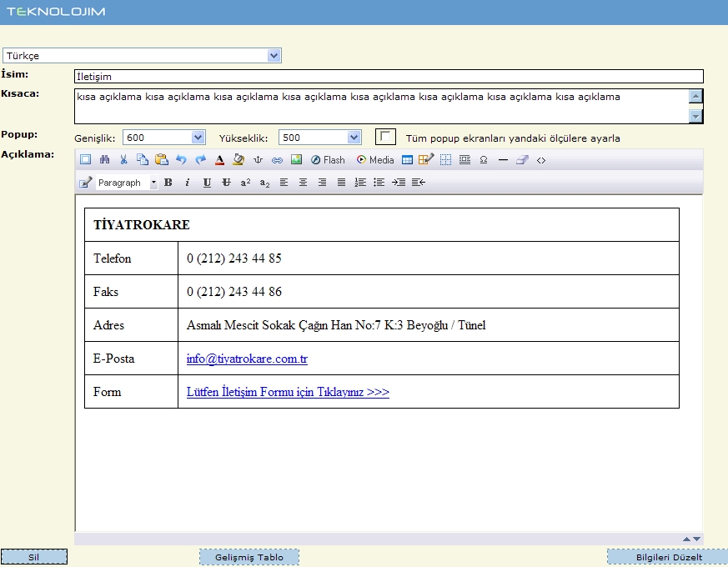Screen dimensions: 728x567
Task: Redo the last undone edit
Action: click(200, 160)
